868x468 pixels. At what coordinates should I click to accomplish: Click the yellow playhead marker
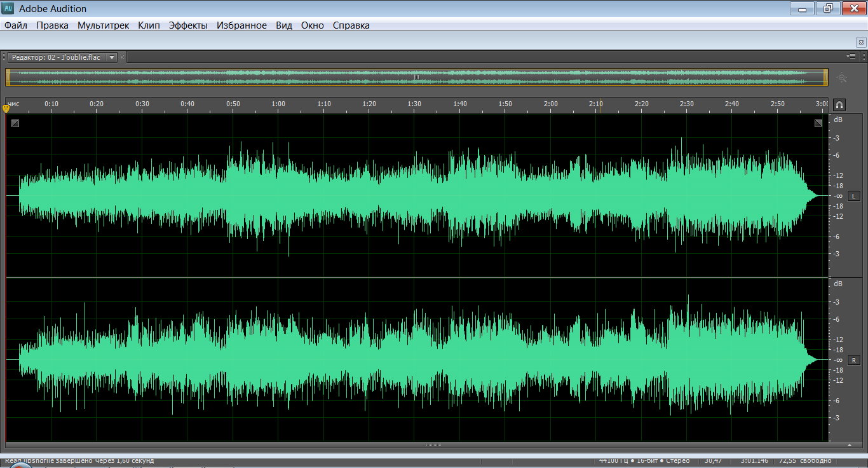point(6,109)
